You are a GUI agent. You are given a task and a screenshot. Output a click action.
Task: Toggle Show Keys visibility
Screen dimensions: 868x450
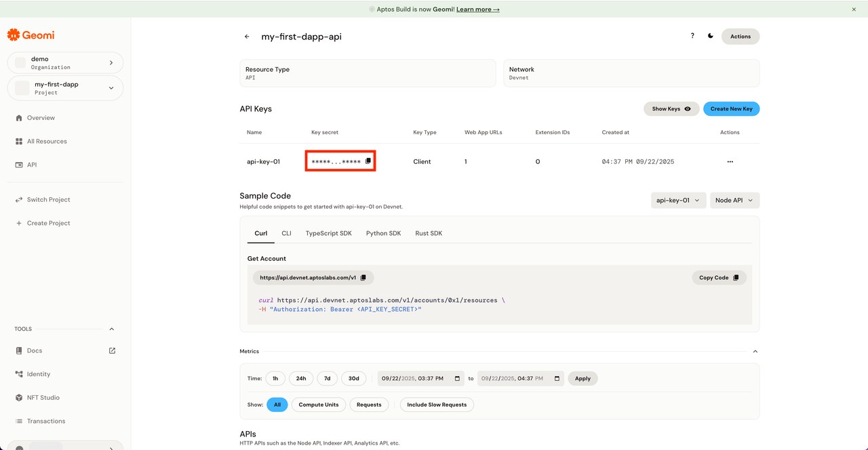[x=671, y=108]
